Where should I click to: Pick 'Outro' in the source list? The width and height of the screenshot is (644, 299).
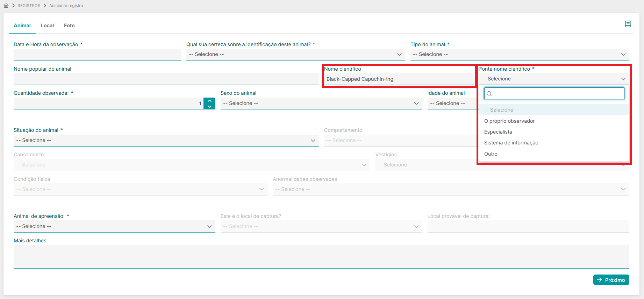coord(491,154)
